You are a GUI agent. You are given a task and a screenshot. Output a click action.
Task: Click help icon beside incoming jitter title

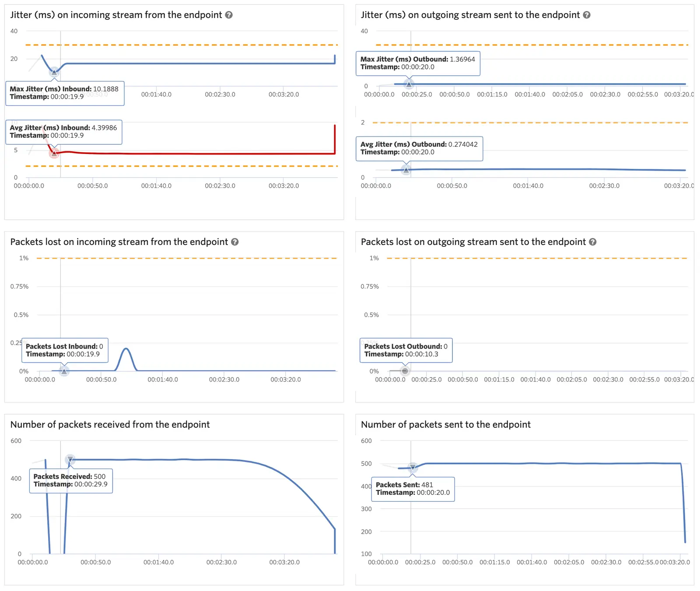click(x=229, y=15)
